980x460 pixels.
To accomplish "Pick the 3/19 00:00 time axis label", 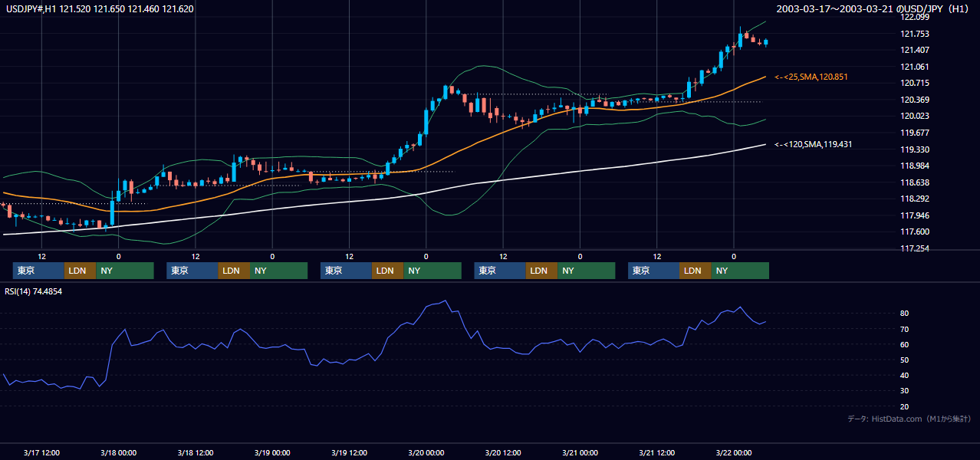I will click(x=272, y=452).
